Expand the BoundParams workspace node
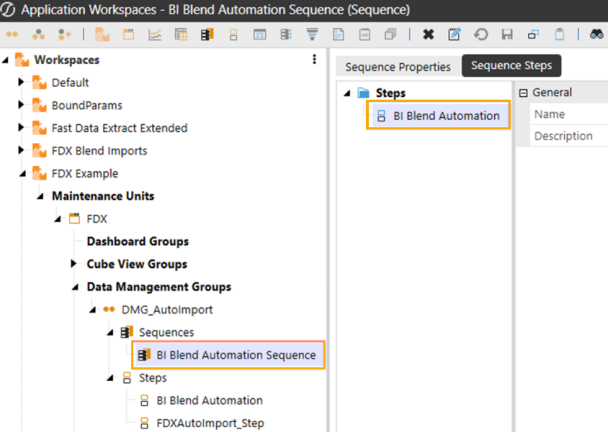Screen dimensions: 608x432 tap(21, 105)
